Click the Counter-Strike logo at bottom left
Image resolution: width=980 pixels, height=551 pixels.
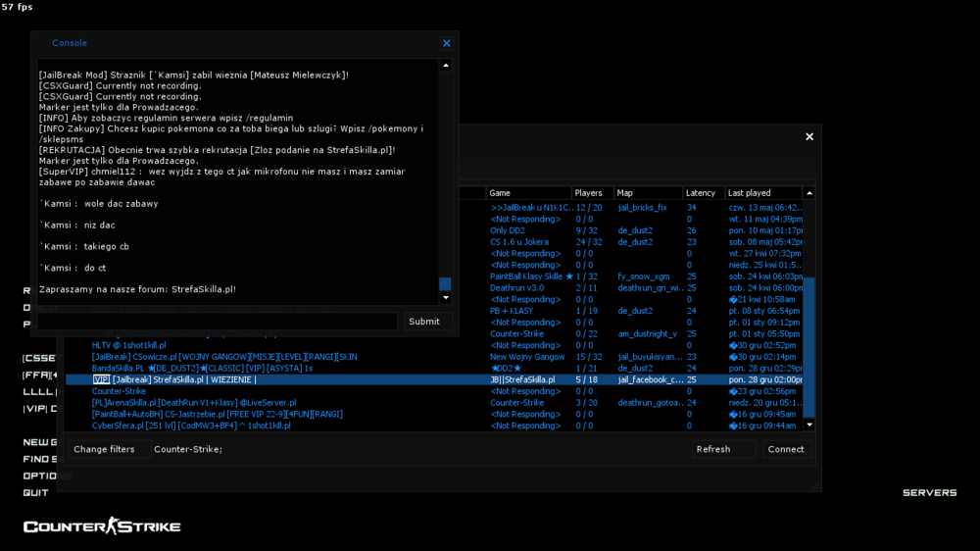pyautogui.click(x=102, y=526)
